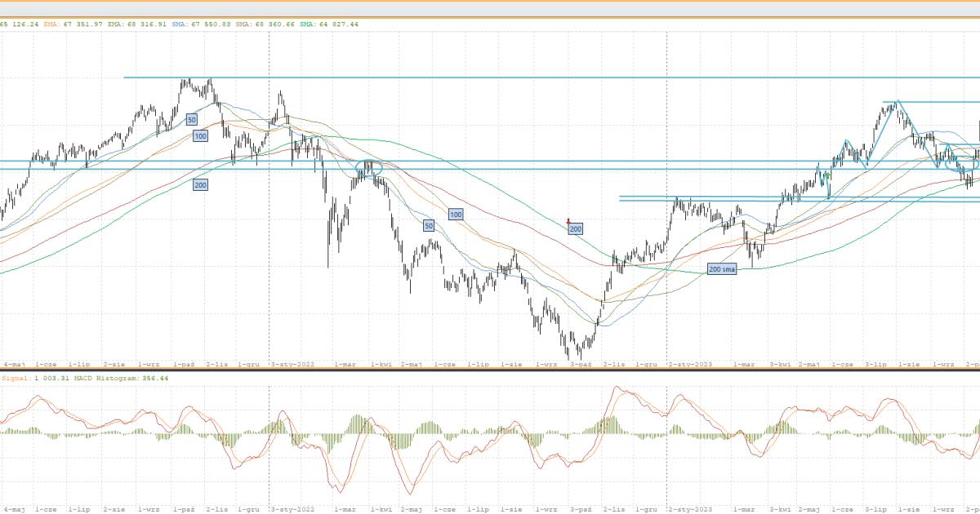Click the 2-sty-2023 date on the price chart axis
The width and height of the screenshot is (980, 514).
pos(690,364)
